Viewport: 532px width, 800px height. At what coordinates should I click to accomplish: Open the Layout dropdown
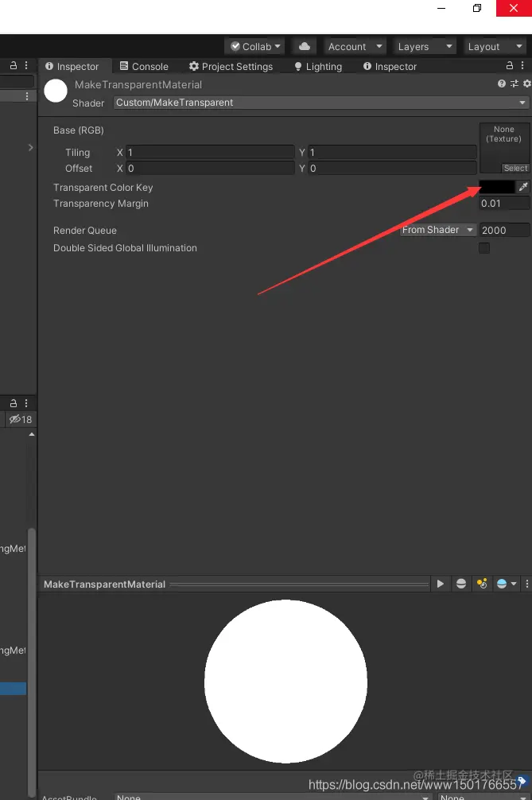pos(495,46)
